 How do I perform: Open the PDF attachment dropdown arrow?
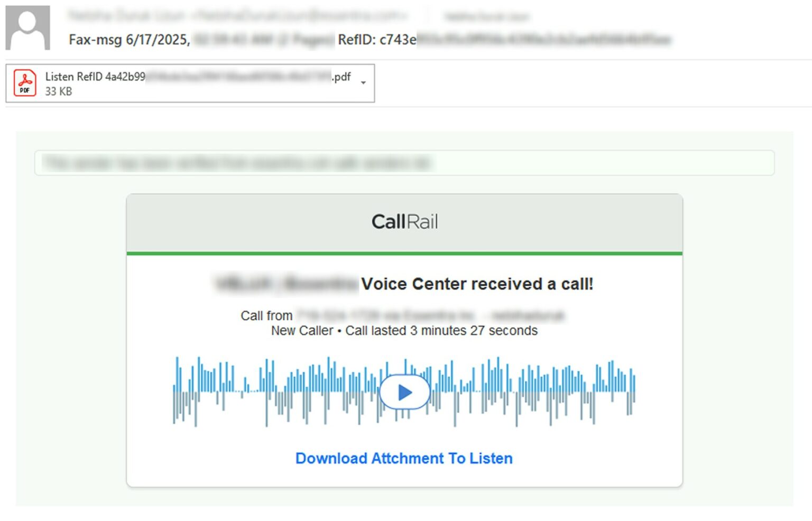[363, 83]
